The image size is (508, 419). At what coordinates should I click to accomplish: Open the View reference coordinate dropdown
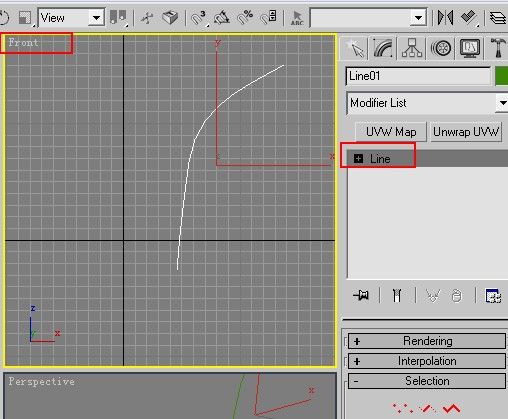(96, 18)
